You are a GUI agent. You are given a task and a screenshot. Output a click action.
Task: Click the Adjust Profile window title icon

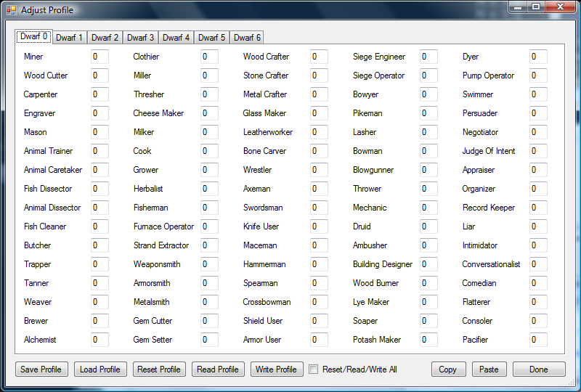pos(11,10)
